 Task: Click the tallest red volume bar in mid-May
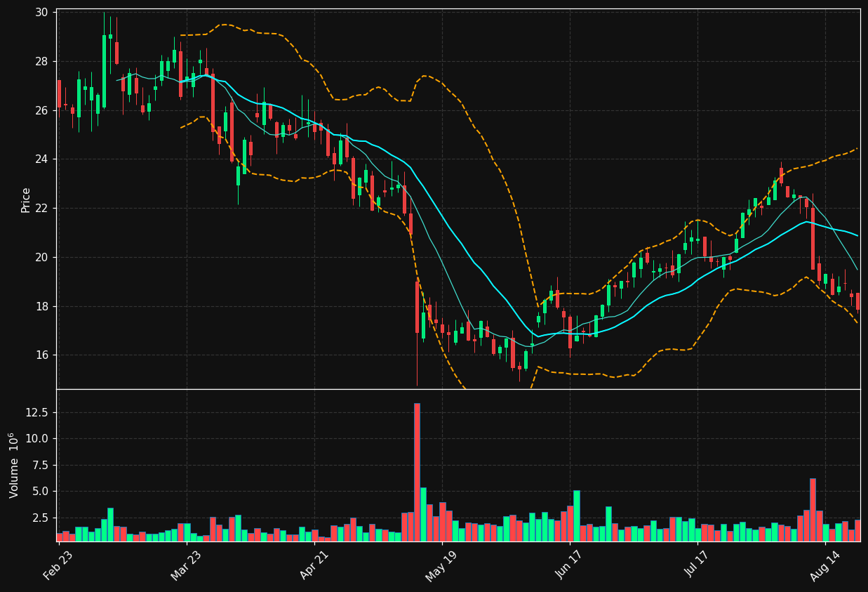click(x=417, y=473)
